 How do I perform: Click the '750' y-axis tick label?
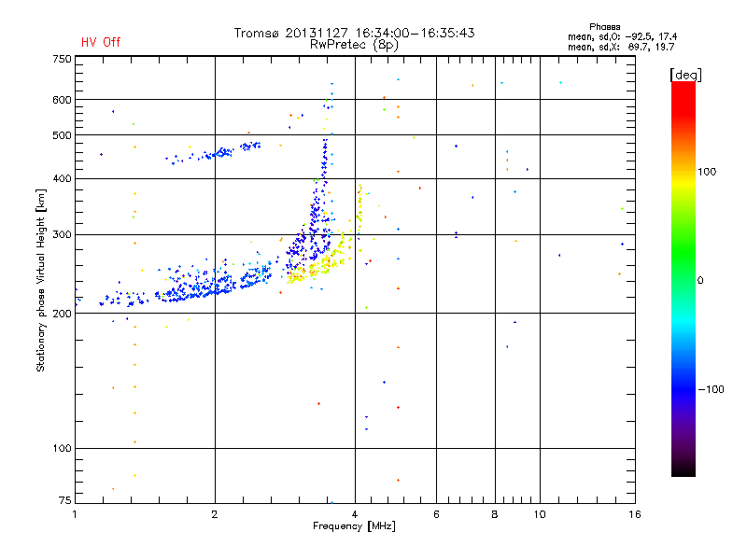[x=62, y=59]
